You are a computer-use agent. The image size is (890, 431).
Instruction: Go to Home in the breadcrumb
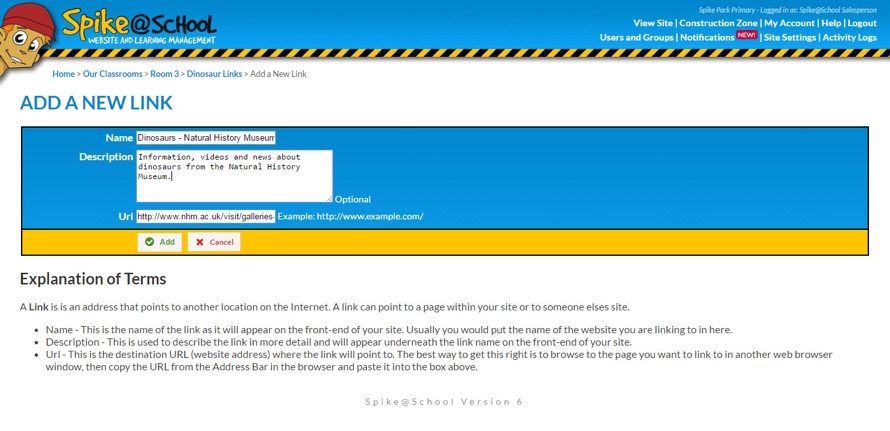[64, 74]
